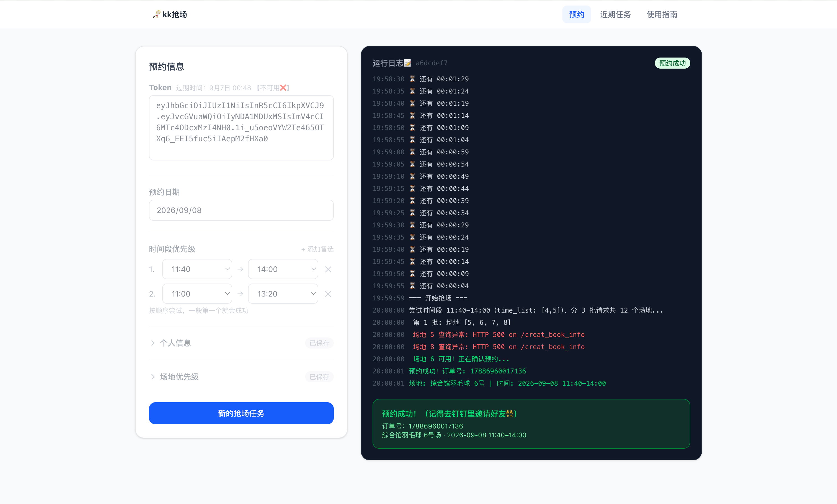Click the 预约信息 heading
Image resolution: width=837 pixels, height=504 pixels.
[x=166, y=66]
